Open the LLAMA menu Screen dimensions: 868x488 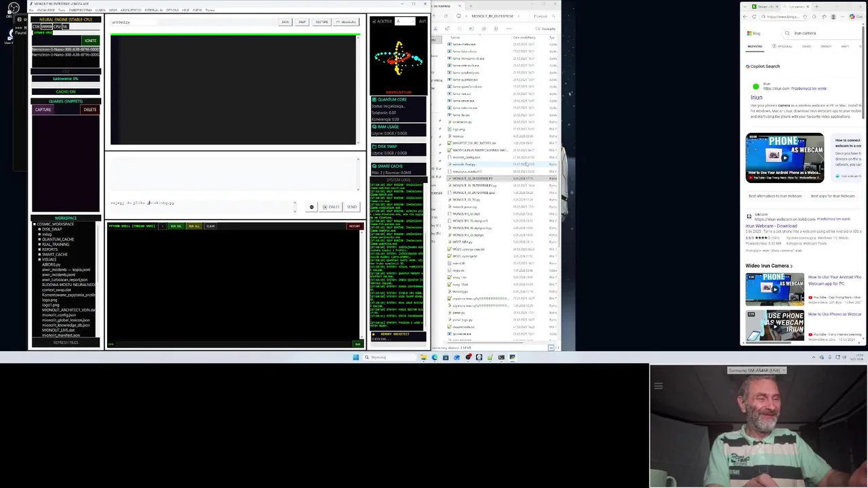point(100,10)
